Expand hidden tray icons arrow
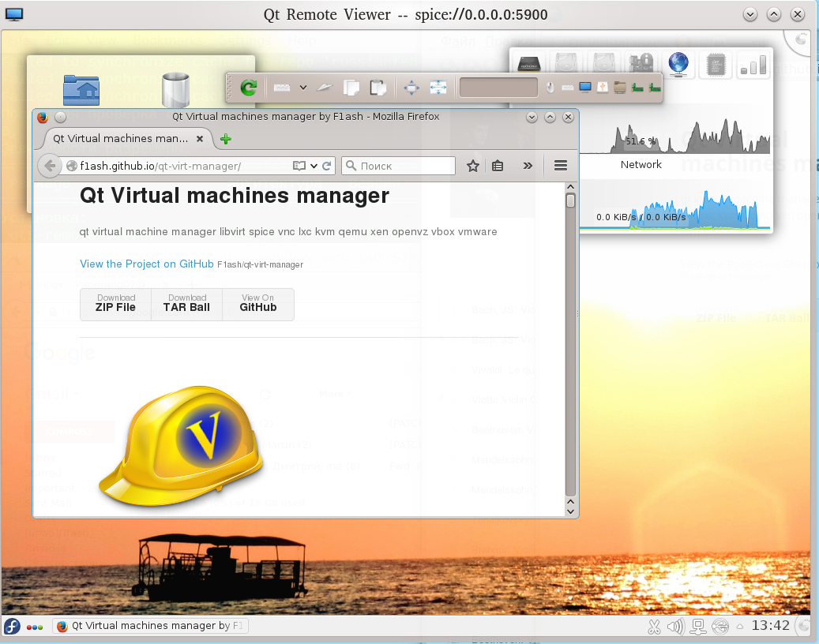 point(740,627)
